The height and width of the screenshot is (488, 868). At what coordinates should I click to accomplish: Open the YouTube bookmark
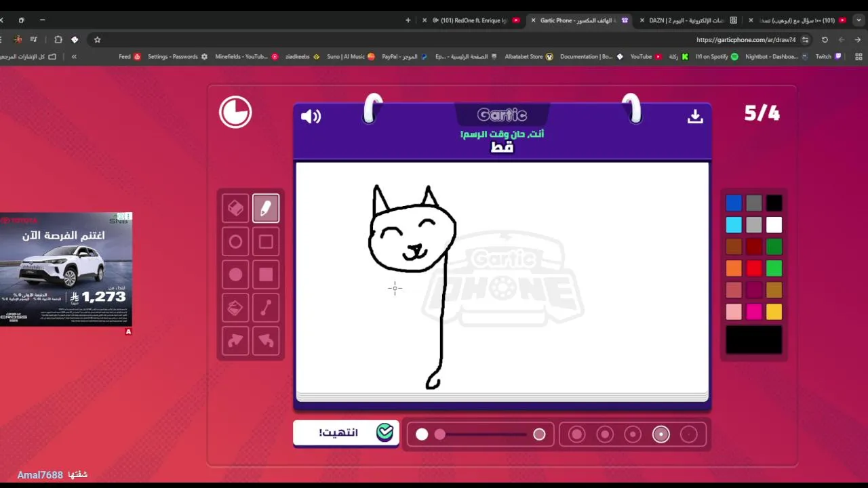[x=646, y=57]
